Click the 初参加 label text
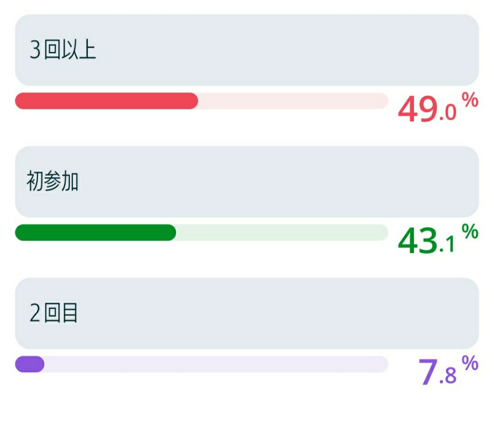Screen dimensions: 494x448 52,181
